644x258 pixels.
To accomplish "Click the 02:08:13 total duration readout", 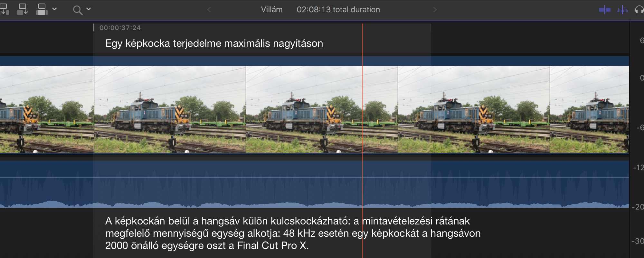I will (x=338, y=10).
